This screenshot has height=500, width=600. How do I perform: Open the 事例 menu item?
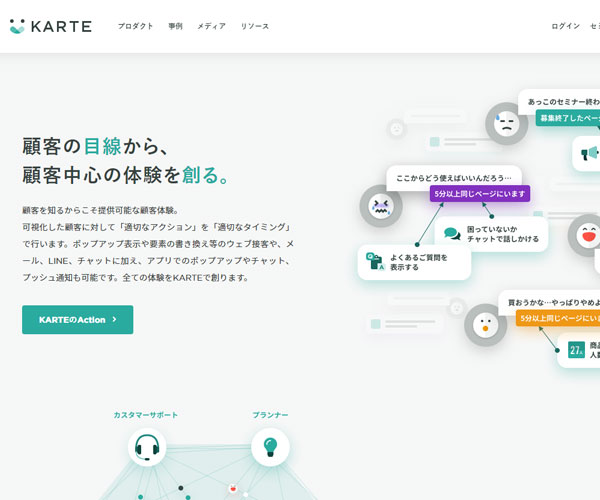(x=175, y=26)
